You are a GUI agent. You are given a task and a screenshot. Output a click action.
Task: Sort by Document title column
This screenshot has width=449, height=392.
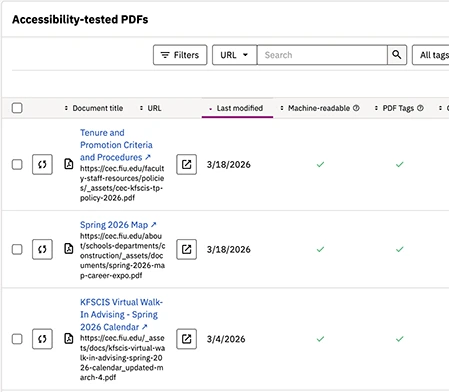pos(94,108)
